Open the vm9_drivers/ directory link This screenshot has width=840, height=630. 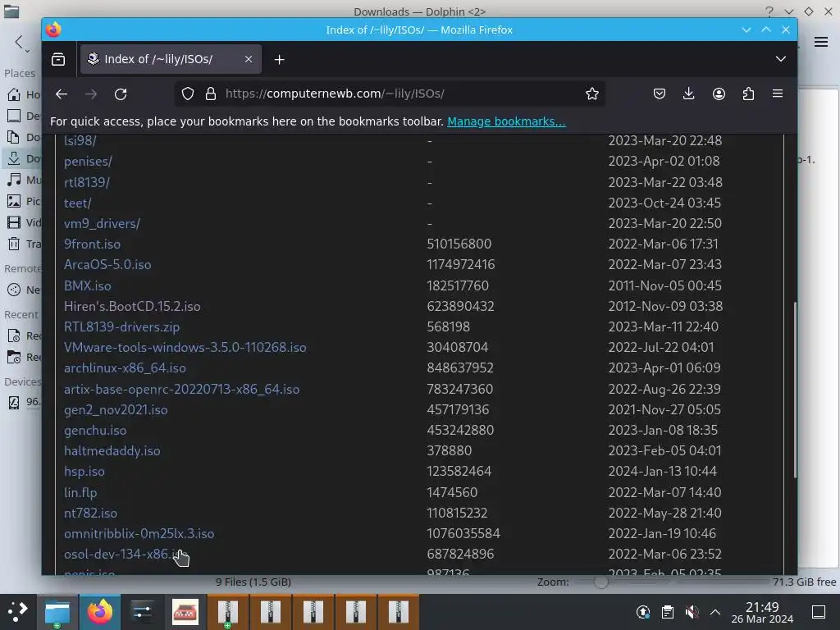pos(102,223)
